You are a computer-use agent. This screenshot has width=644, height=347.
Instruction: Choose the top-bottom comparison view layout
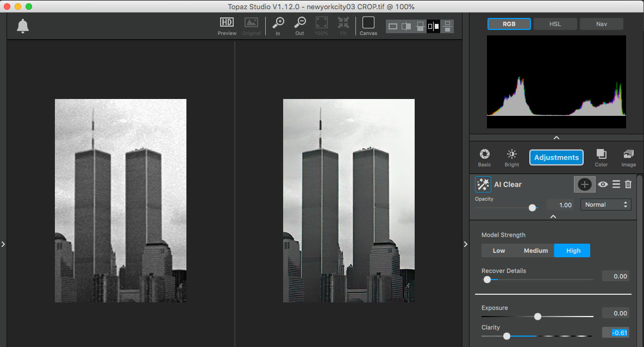[x=447, y=27]
